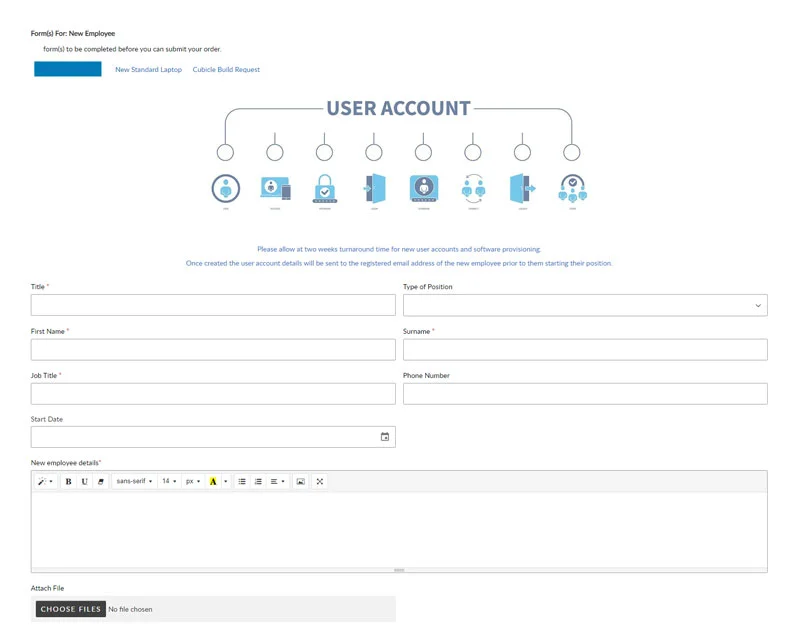Apply the yellow-highlighted A font color
800x643 pixels.
[x=213, y=481]
